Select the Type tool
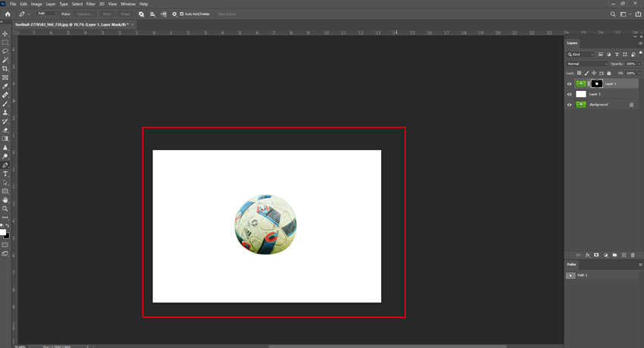The width and height of the screenshot is (644, 348). click(5, 174)
